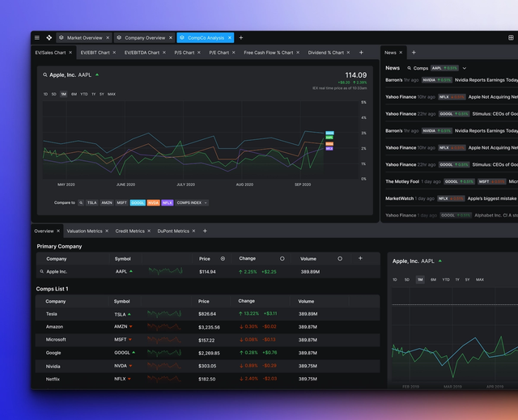518x420 pixels.
Task: Open the layout grid icon at top right
Action: click(x=511, y=38)
